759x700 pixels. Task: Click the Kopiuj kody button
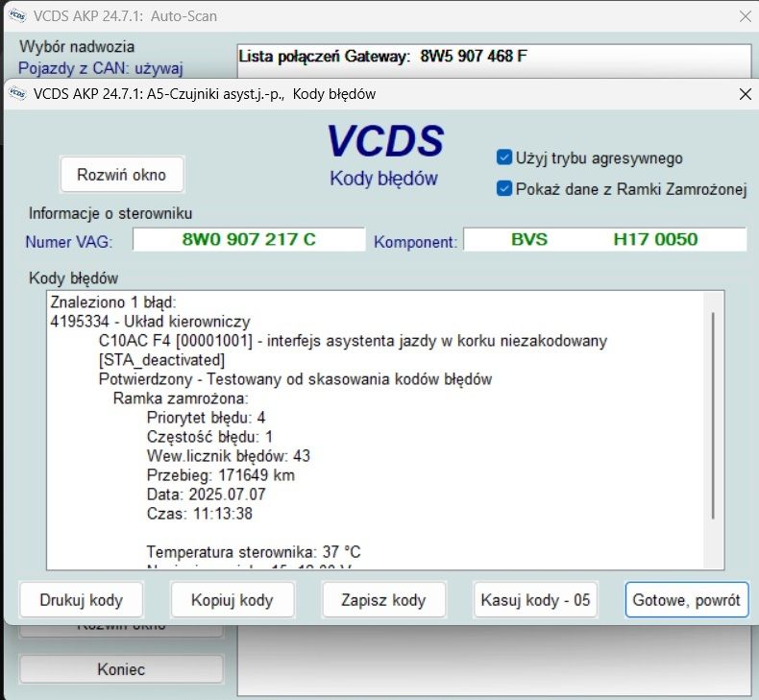233,600
